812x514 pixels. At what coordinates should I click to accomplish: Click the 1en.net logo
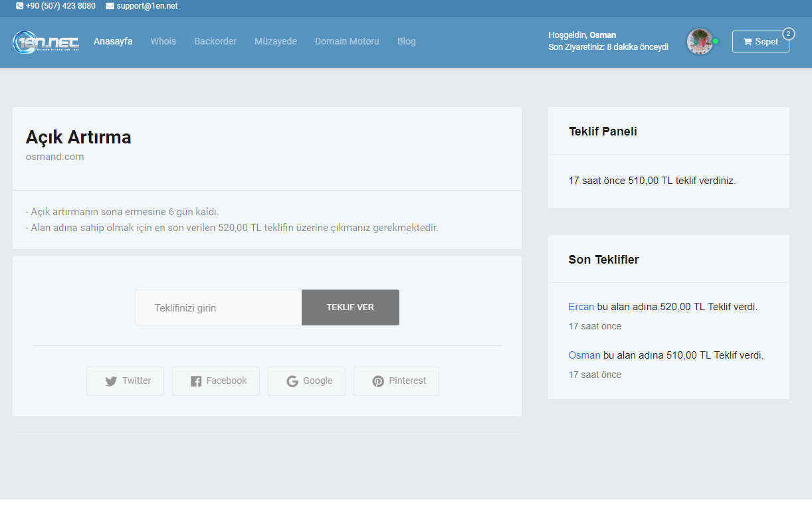coord(46,42)
